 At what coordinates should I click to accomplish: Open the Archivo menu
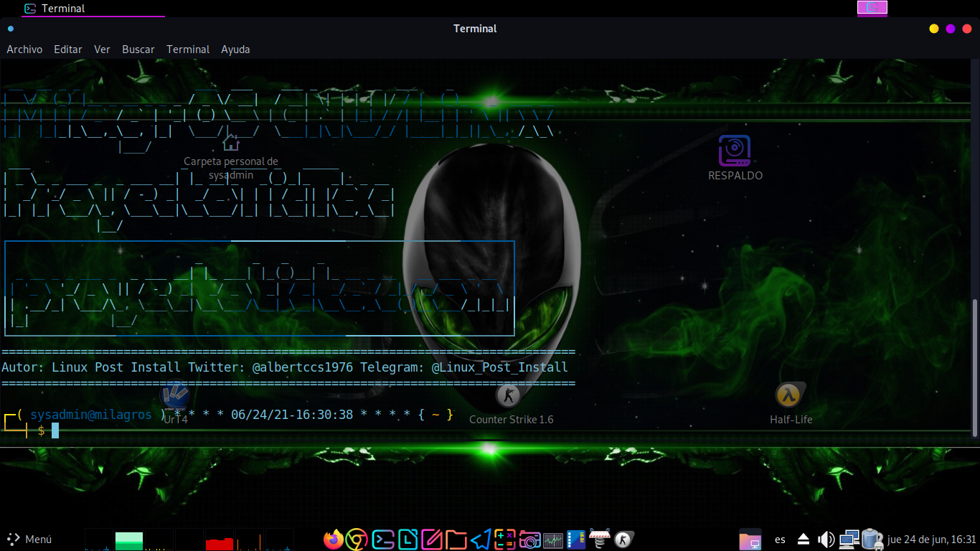24,50
